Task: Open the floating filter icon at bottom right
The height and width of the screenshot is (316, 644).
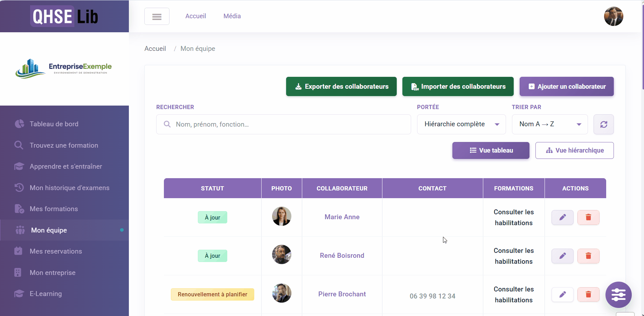Action: [618, 295]
